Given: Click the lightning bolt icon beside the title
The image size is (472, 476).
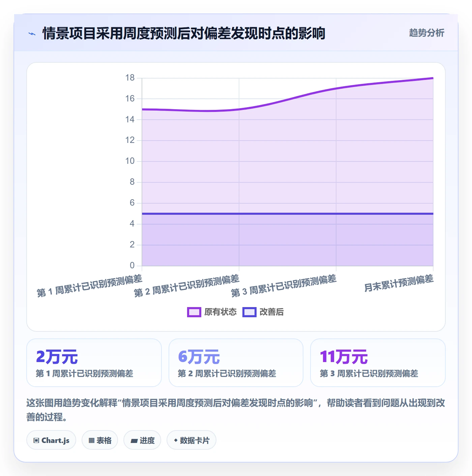Looking at the screenshot, I should coord(32,34).
